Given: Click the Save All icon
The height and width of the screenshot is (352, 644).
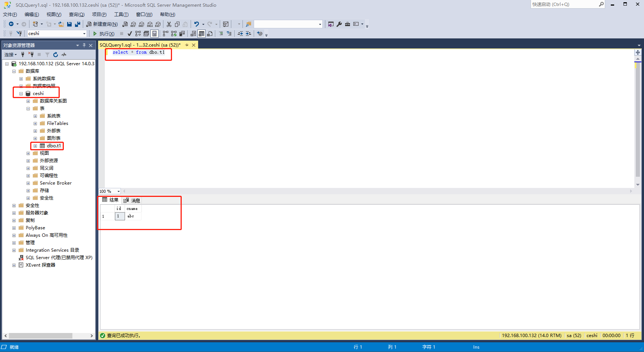Looking at the screenshot, I should point(78,24).
